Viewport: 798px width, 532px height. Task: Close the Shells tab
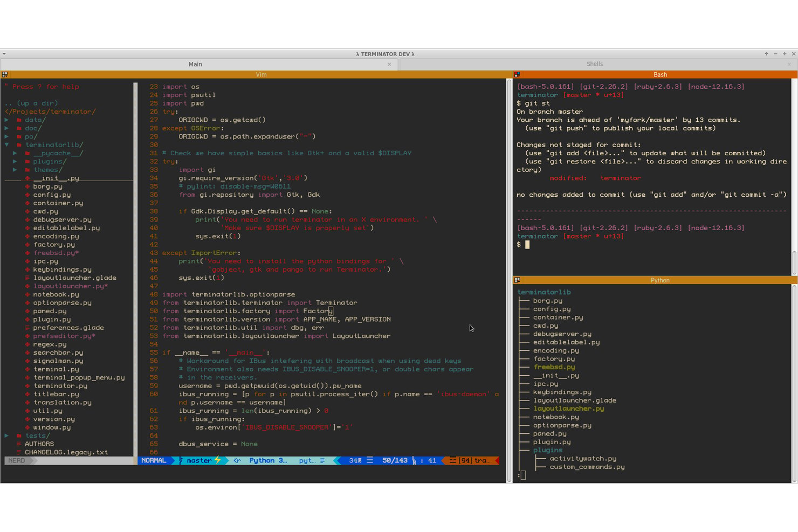tap(789, 64)
